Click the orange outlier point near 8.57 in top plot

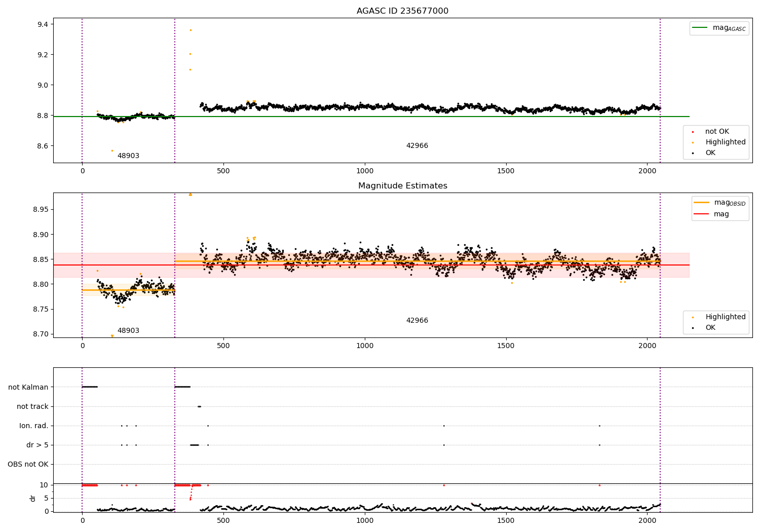click(112, 150)
